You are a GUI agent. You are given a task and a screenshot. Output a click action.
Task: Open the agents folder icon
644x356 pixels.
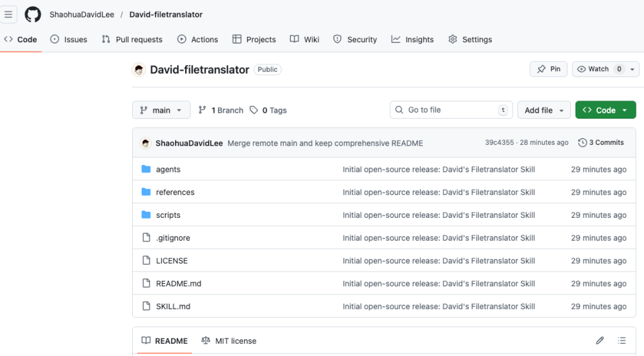click(146, 169)
